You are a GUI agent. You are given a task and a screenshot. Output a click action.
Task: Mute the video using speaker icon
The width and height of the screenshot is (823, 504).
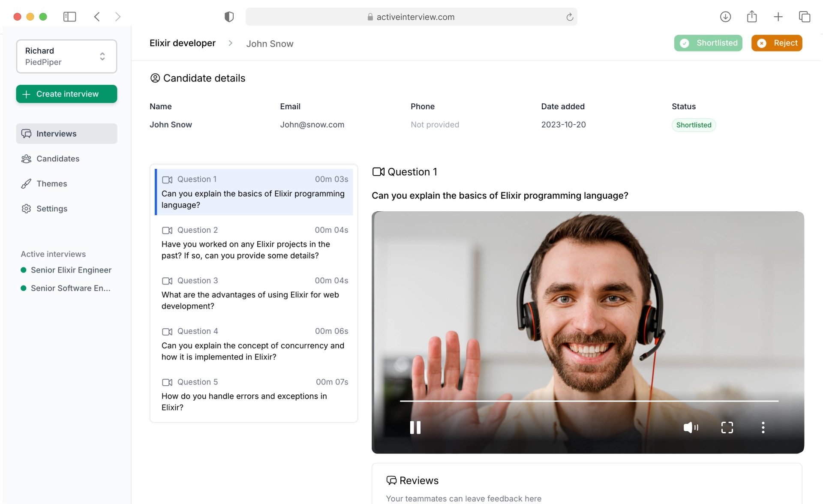pos(691,427)
